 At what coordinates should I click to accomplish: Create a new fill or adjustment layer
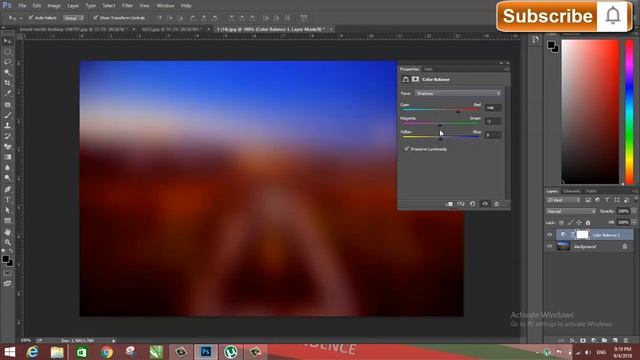tap(593, 340)
